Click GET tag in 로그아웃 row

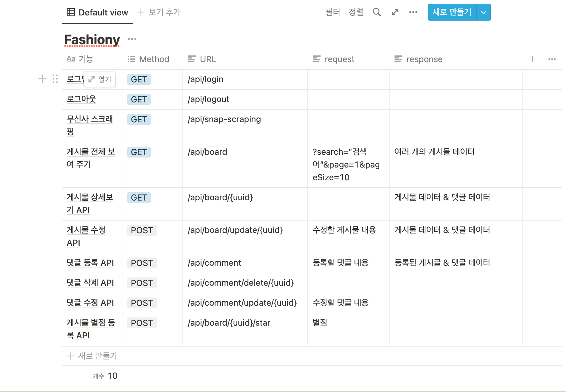(139, 99)
